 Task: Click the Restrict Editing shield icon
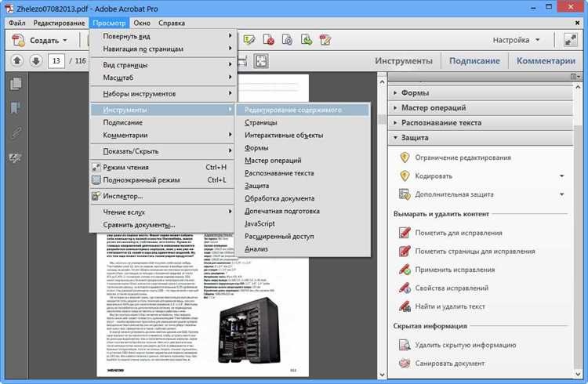(405, 158)
